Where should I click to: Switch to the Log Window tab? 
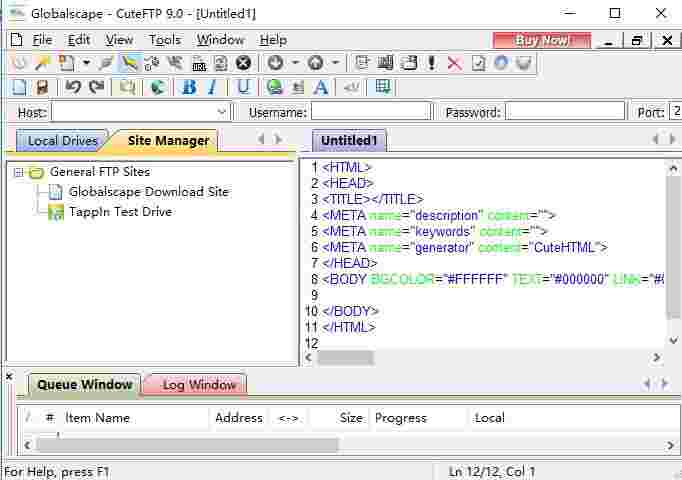[x=199, y=385]
